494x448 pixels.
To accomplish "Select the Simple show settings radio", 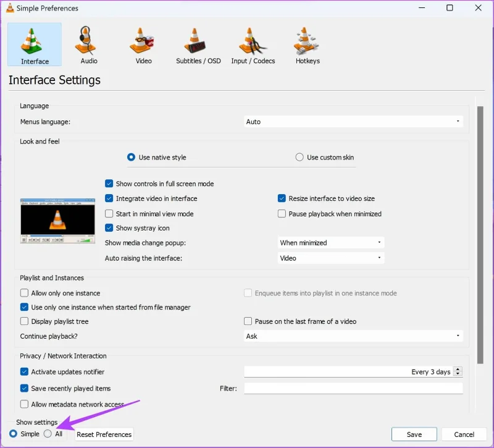I will pyautogui.click(x=13, y=434).
